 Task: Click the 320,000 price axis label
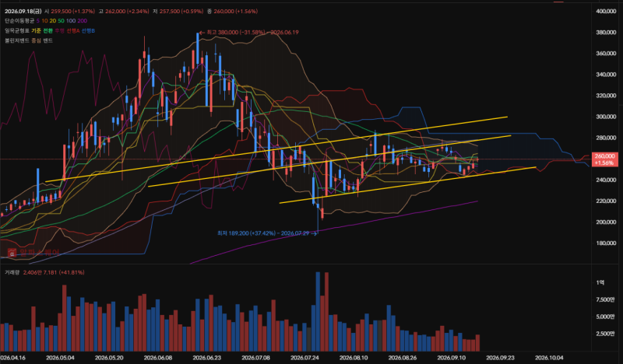(x=606, y=96)
